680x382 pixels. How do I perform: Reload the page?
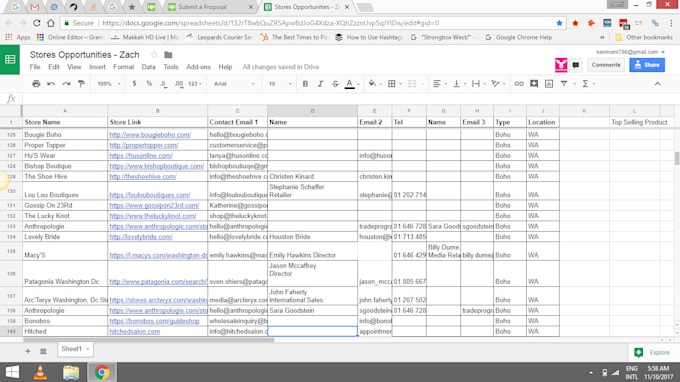36,23
